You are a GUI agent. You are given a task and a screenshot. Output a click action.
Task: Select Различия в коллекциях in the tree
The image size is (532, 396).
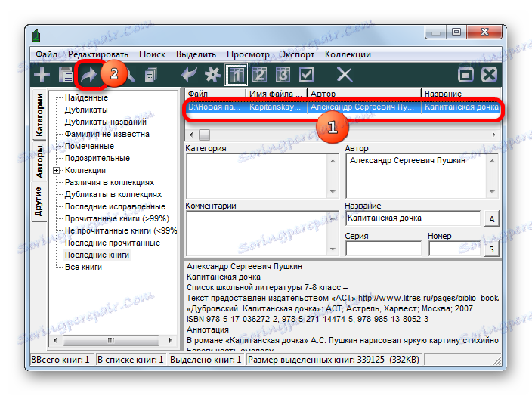(110, 183)
